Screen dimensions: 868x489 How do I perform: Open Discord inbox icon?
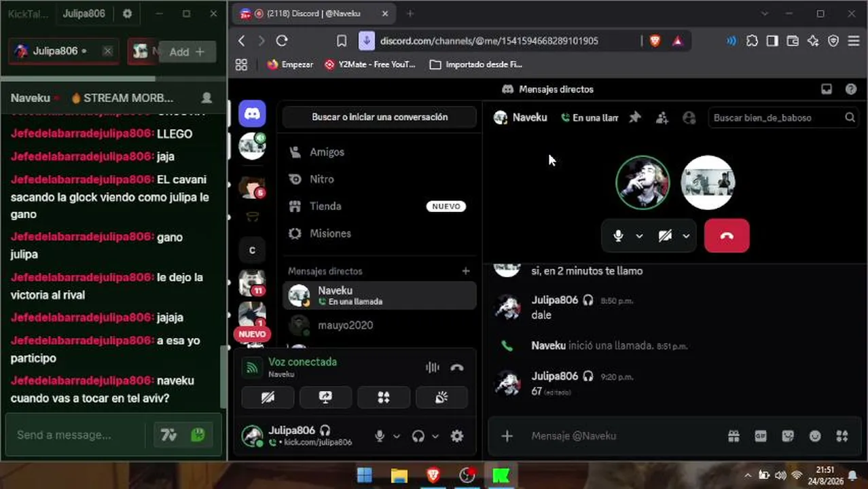[x=827, y=89]
